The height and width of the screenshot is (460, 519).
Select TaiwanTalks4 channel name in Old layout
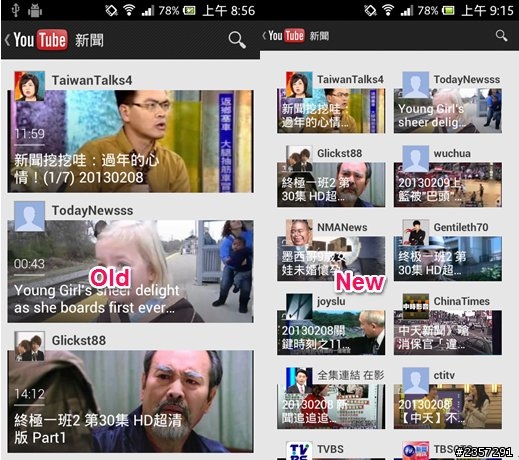tap(92, 80)
